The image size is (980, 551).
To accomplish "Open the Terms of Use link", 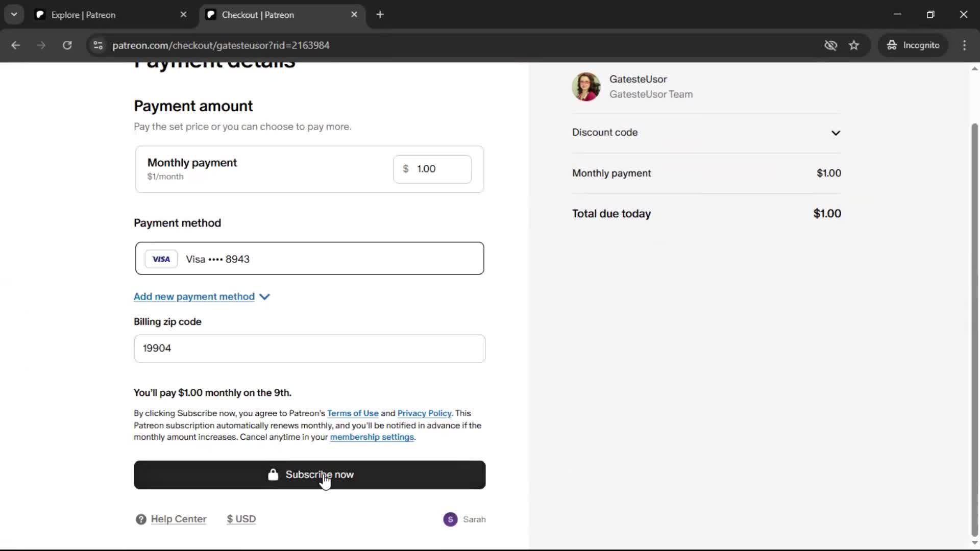I will click(353, 413).
